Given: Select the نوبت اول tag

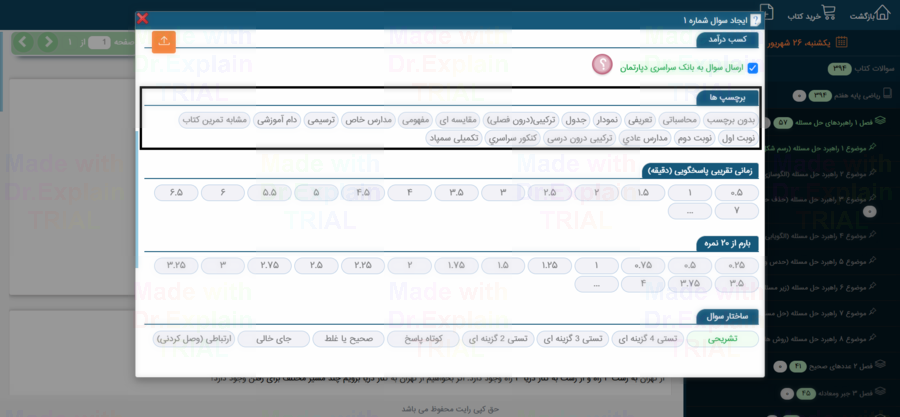Looking at the screenshot, I should pos(738,138).
